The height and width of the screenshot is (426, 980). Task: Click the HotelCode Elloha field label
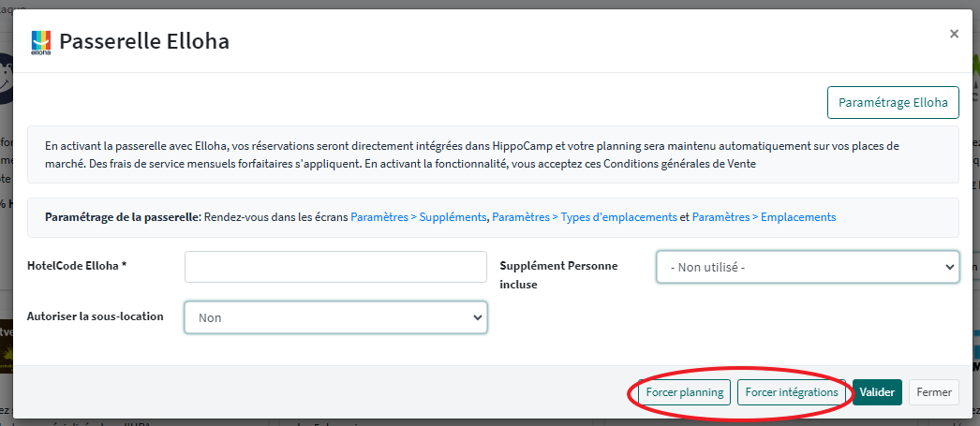[77, 266]
